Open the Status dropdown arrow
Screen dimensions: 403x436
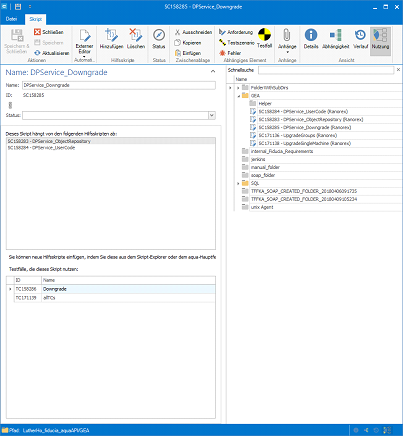[212, 115]
